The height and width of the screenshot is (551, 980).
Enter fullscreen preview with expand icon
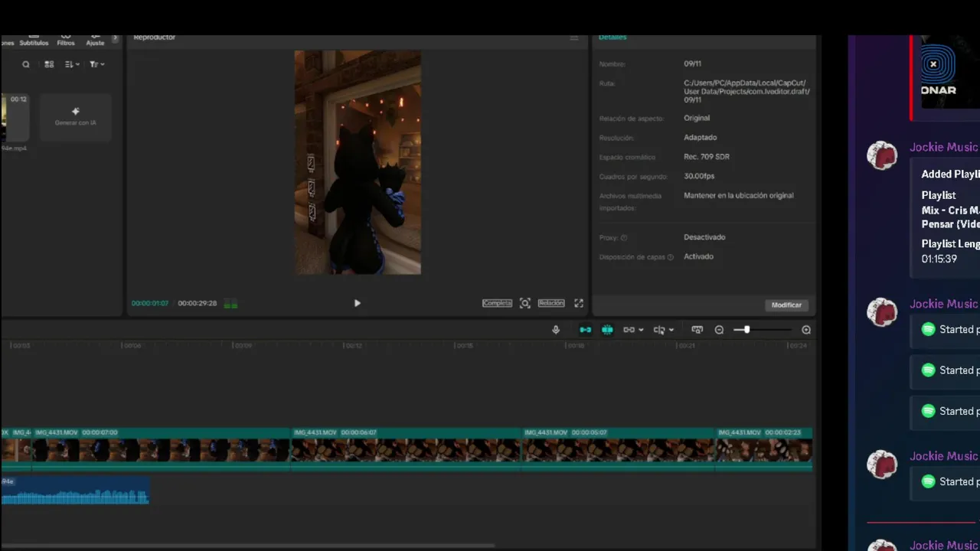[579, 303]
